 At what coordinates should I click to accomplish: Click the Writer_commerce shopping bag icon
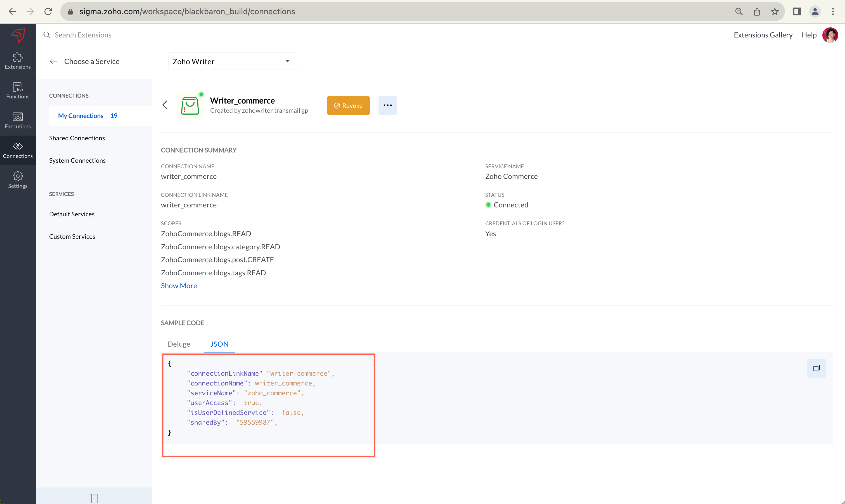click(x=190, y=106)
